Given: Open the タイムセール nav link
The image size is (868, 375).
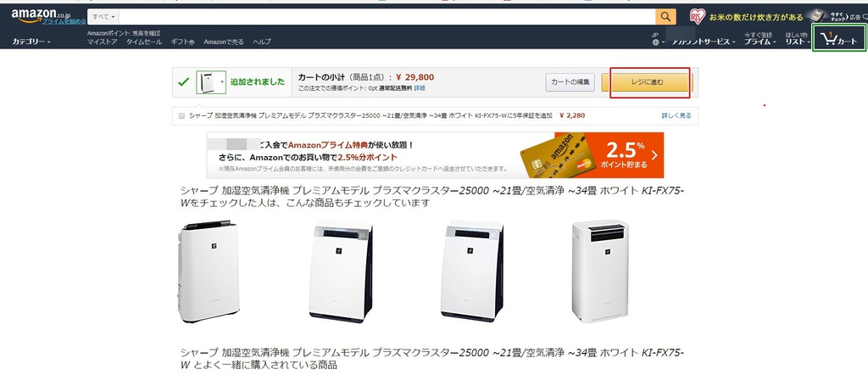Looking at the screenshot, I should (144, 42).
